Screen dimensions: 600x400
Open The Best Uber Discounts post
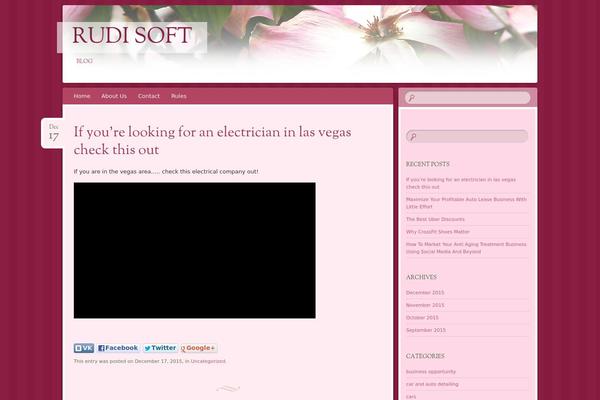pyautogui.click(x=435, y=219)
